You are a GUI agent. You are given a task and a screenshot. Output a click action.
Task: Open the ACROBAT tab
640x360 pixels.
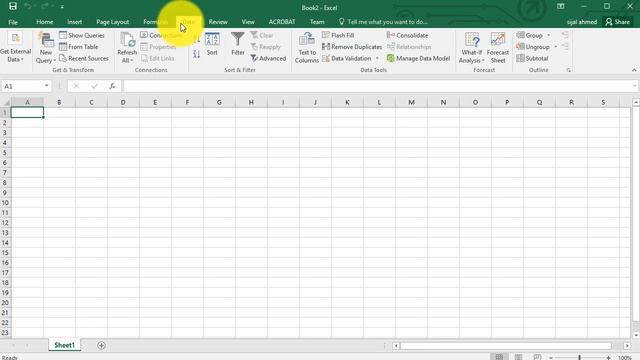coord(282,22)
